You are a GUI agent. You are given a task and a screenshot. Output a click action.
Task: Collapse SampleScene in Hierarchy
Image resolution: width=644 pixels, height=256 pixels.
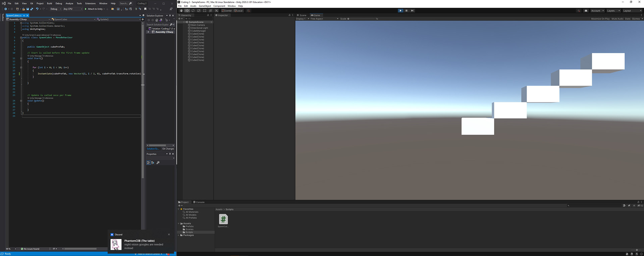coord(183,22)
